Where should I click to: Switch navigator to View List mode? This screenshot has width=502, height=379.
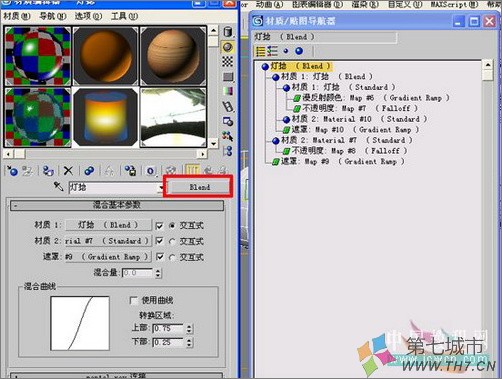pos(261,51)
